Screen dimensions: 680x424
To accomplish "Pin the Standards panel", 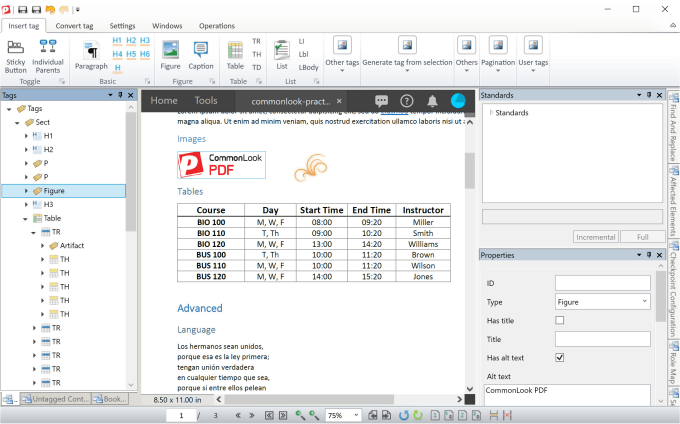I will pos(649,95).
